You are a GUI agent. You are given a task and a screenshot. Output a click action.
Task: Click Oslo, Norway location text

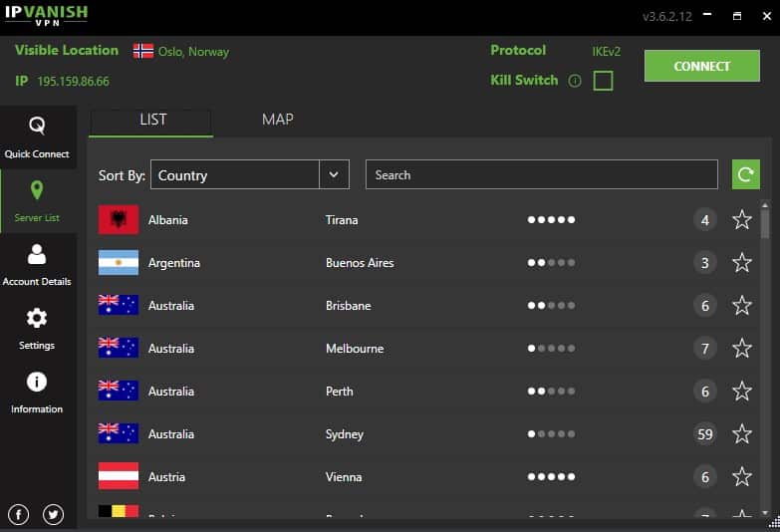[193, 52]
